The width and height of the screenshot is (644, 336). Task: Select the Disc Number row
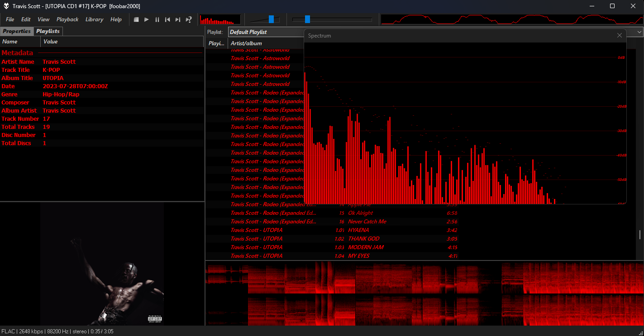coord(102,135)
